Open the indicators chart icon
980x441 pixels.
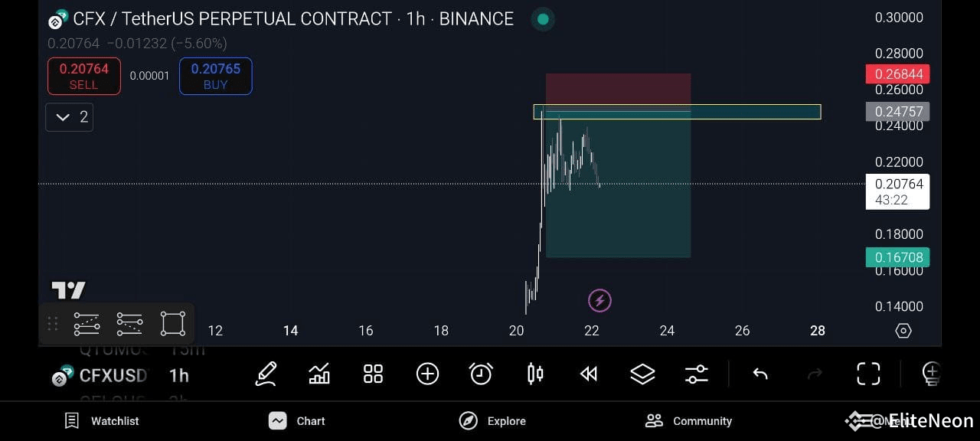point(319,374)
